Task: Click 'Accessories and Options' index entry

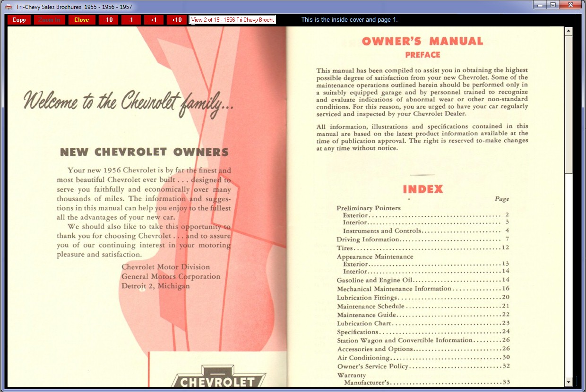Action: (423, 349)
